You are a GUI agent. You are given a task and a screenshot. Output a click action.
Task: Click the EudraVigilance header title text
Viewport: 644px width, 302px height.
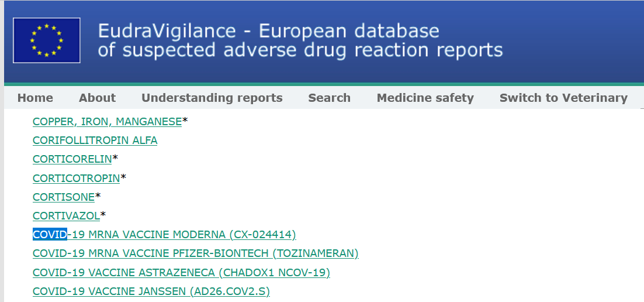[x=269, y=31]
